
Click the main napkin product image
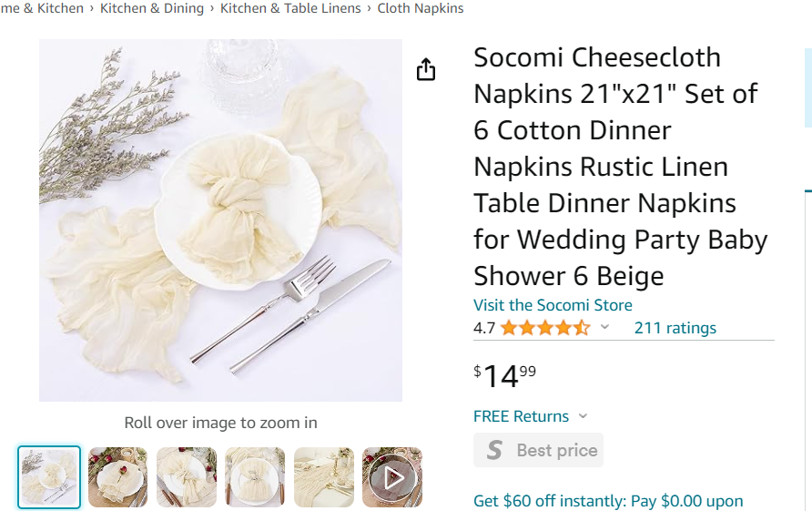click(x=220, y=220)
